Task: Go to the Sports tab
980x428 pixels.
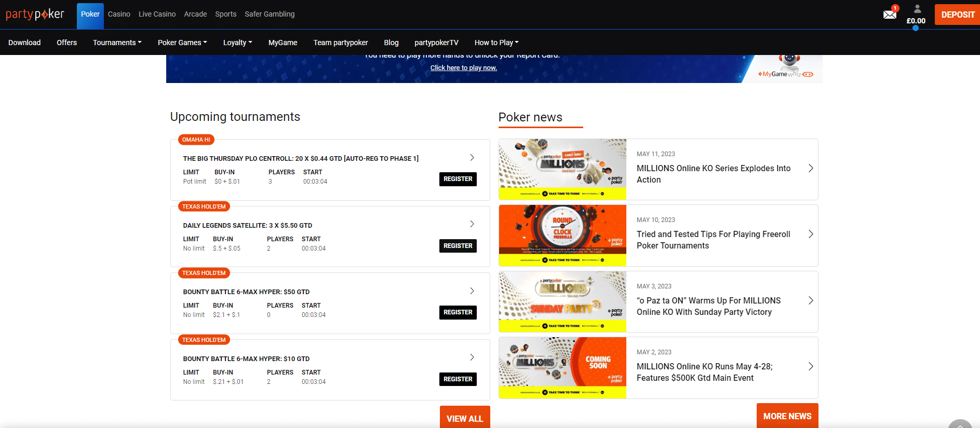Action: click(x=226, y=14)
